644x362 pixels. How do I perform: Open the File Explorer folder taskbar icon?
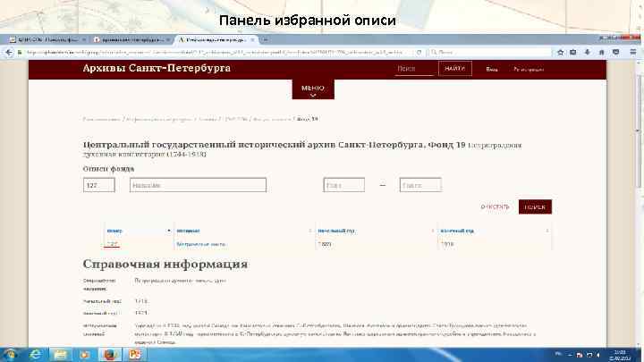click(61, 354)
